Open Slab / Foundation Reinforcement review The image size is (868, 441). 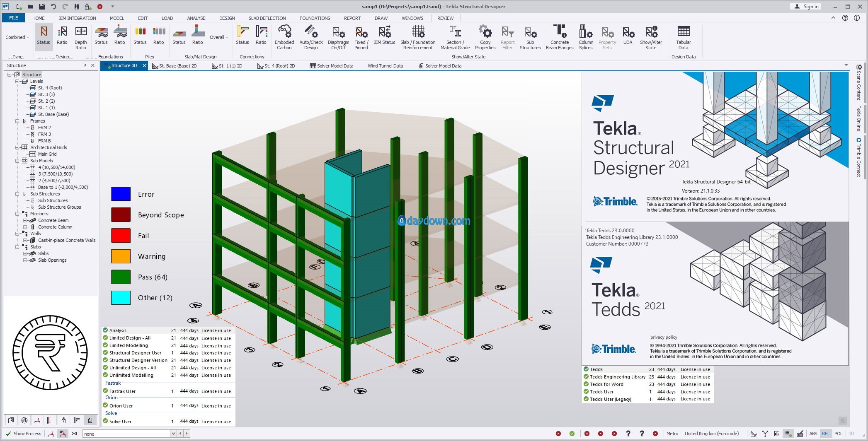pos(418,37)
